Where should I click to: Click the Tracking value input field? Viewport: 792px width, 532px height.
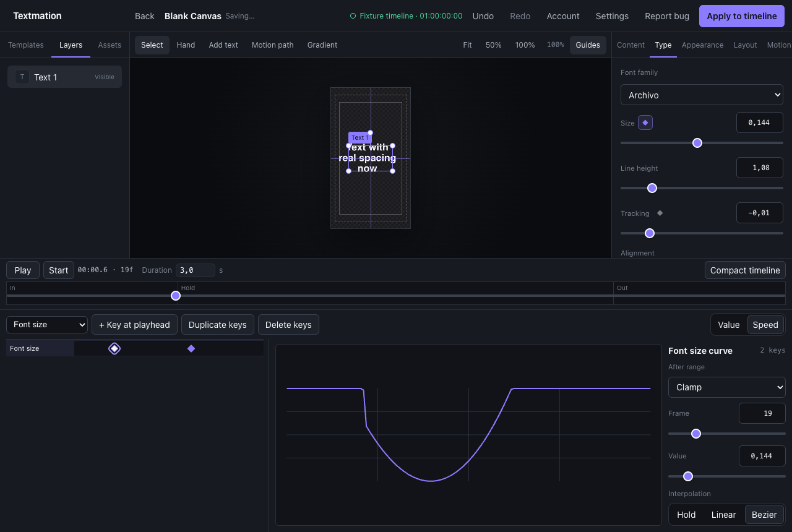[x=760, y=213]
